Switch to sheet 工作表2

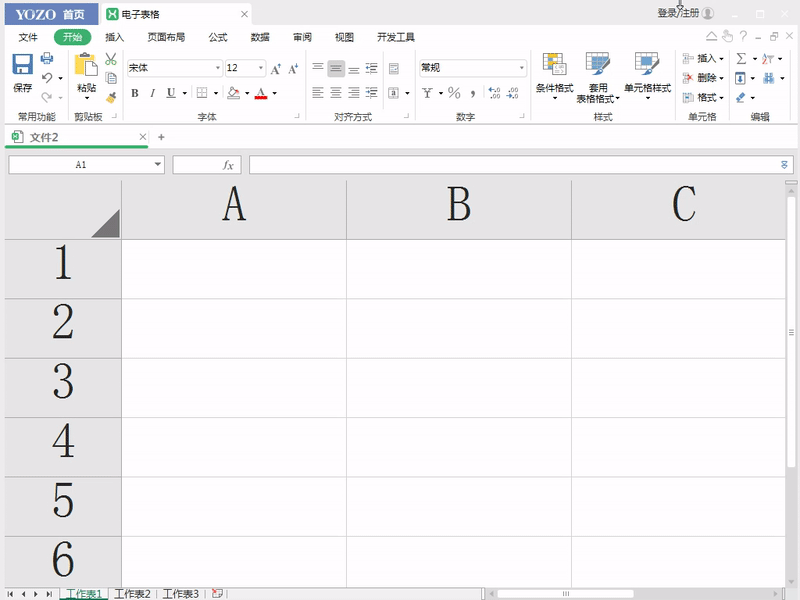132,594
